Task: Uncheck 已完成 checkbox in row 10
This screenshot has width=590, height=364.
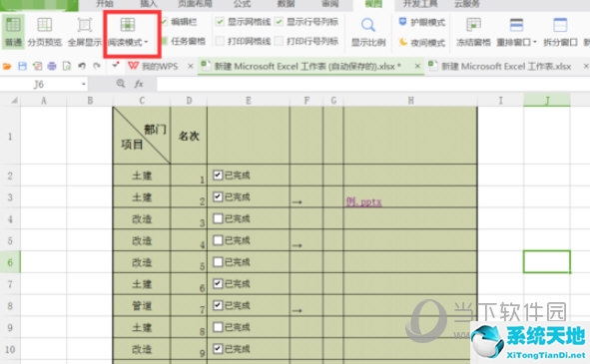Action: tap(218, 349)
